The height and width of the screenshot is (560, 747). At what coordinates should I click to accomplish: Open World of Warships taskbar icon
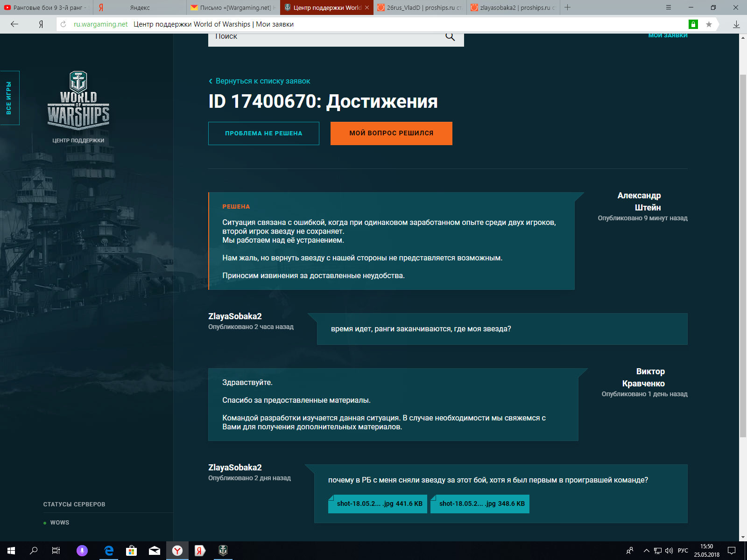(x=223, y=551)
